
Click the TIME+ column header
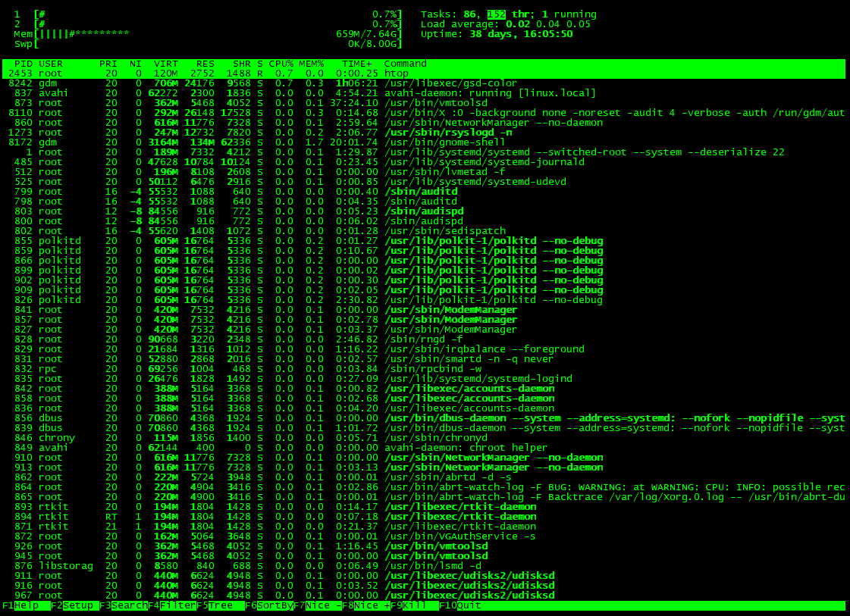356,64
